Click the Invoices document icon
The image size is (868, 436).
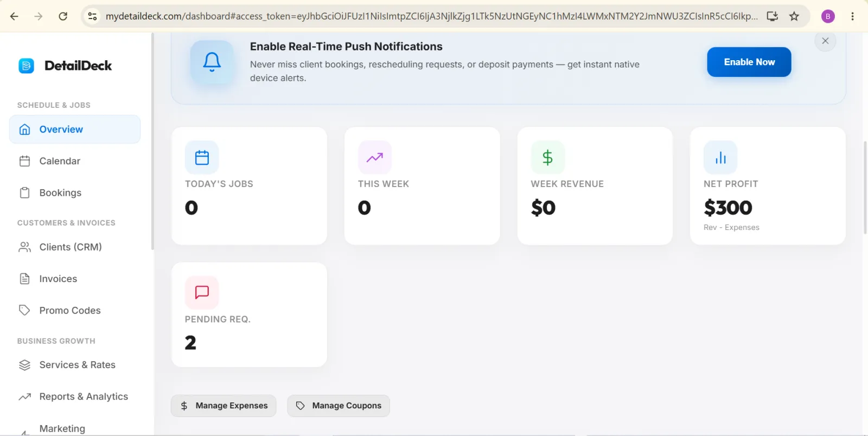point(24,279)
